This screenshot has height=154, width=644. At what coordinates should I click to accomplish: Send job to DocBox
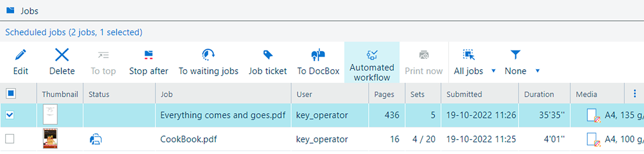[x=318, y=62]
